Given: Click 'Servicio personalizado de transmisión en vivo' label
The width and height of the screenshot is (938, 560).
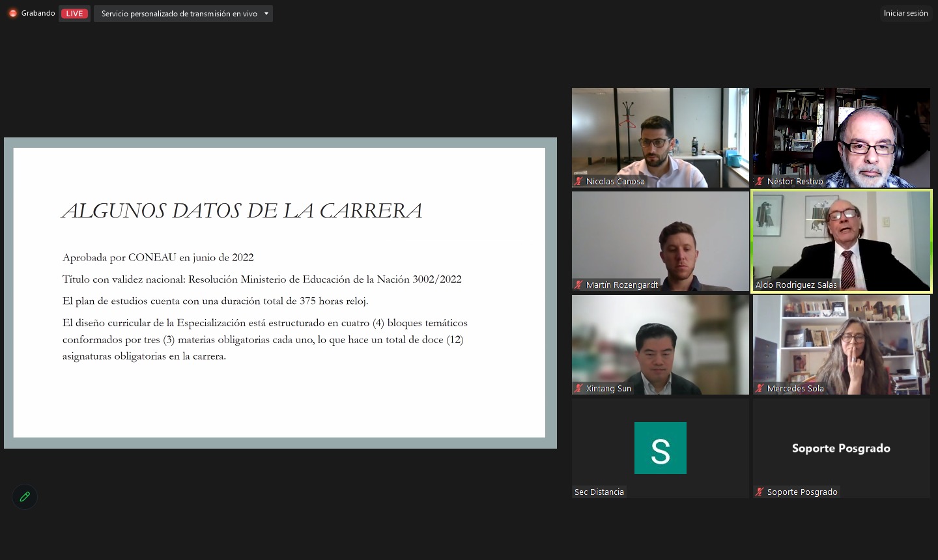Looking at the screenshot, I should tap(179, 14).
